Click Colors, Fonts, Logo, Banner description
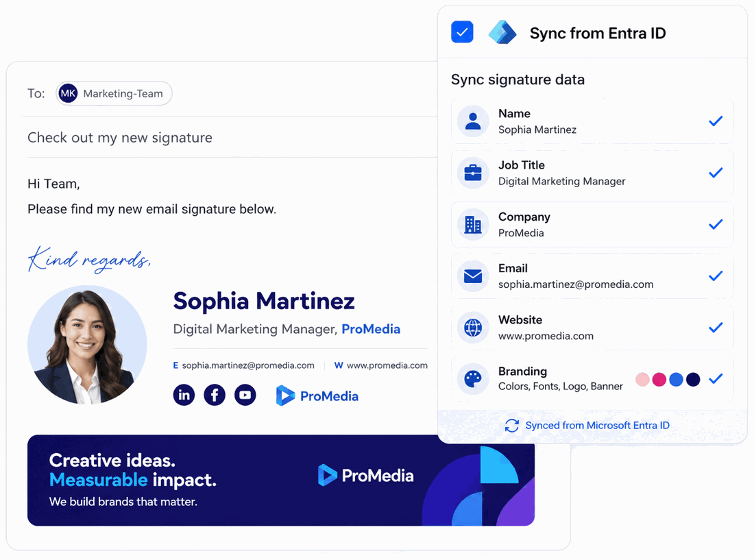This screenshot has width=754, height=560. [560, 387]
